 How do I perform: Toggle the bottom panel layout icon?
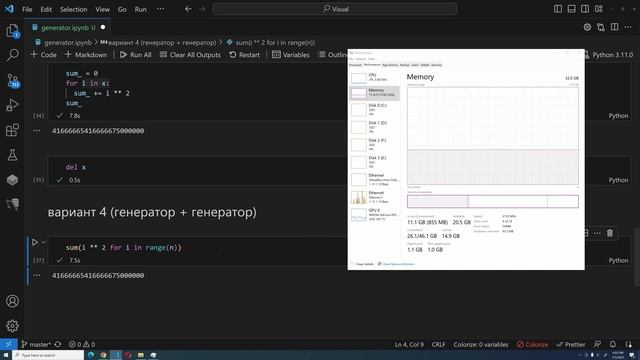(x=571, y=9)
